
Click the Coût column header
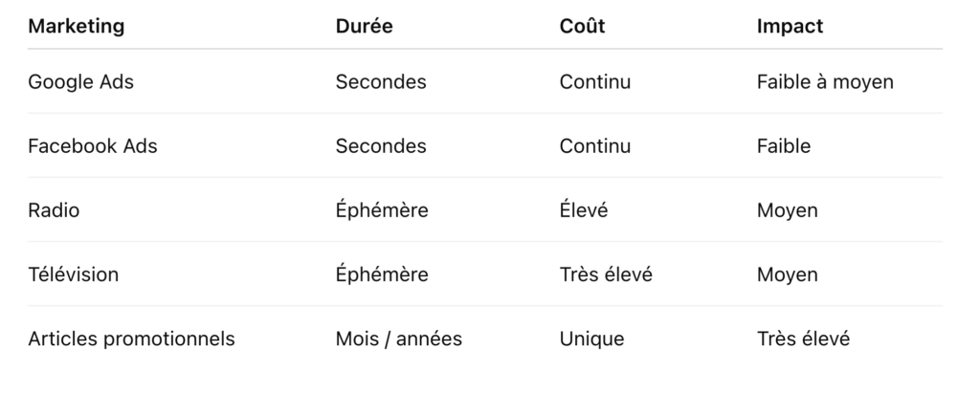point(582,27)
